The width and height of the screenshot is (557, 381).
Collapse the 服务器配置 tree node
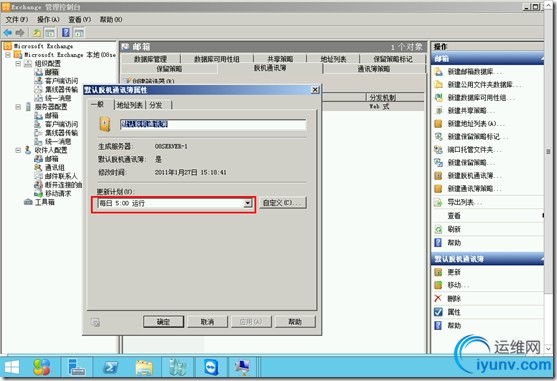coord(18,107)
